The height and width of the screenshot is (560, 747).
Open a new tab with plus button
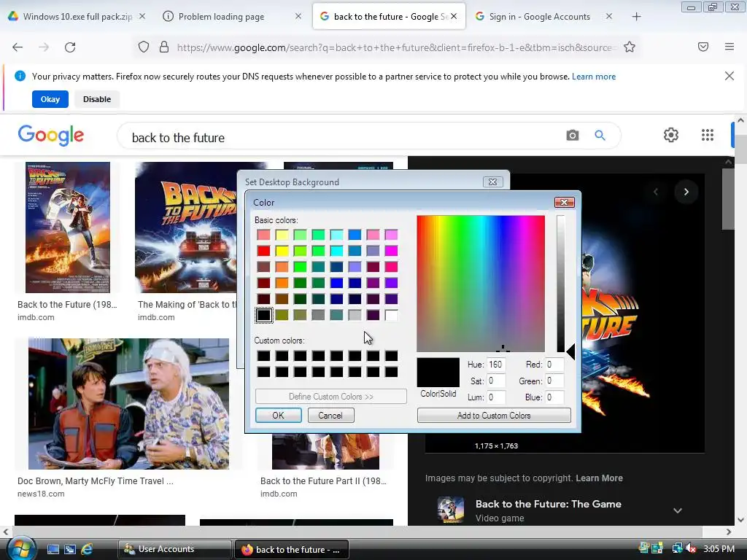click(x=636, y=17)
